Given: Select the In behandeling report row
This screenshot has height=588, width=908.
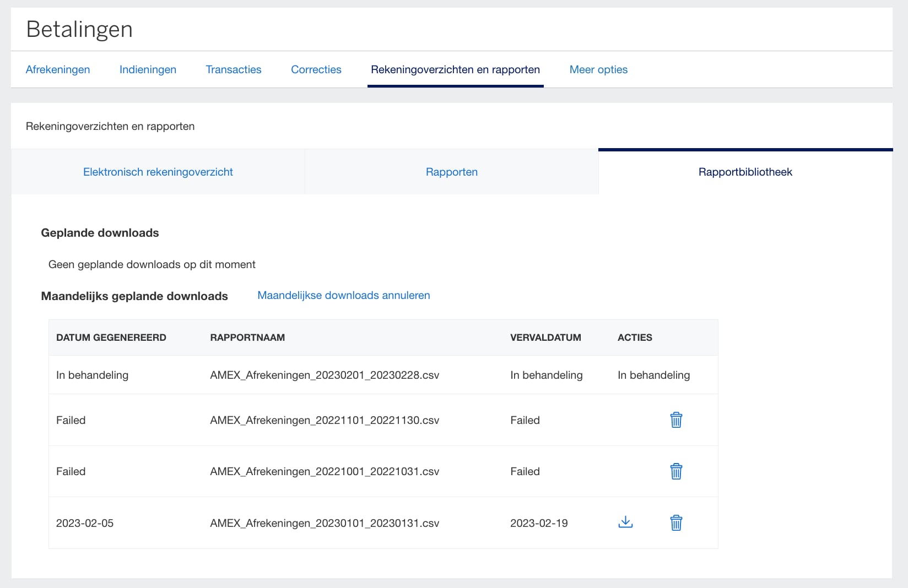Looking at the screenshot, I should coord(325,375).
